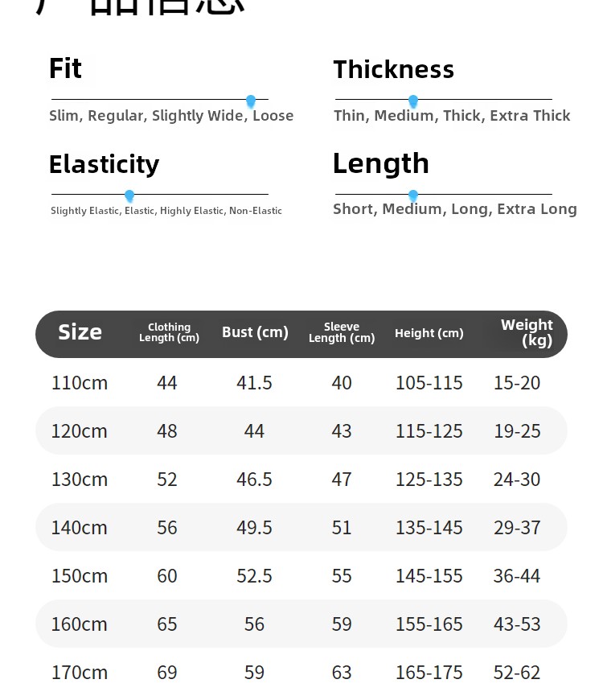Choose the 140cm size row label
Screen dimensions: 603x700
(80, 528)
